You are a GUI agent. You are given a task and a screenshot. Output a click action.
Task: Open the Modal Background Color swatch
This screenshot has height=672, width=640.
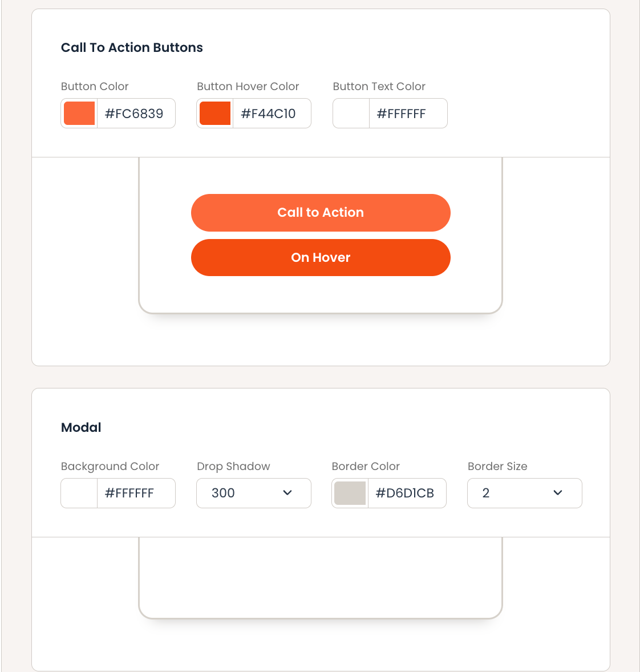pos(79,493)
